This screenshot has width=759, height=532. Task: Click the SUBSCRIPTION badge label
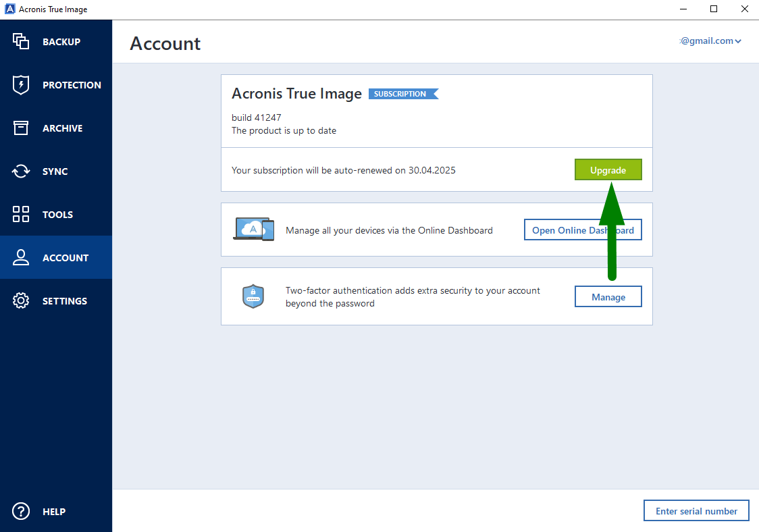401,94
